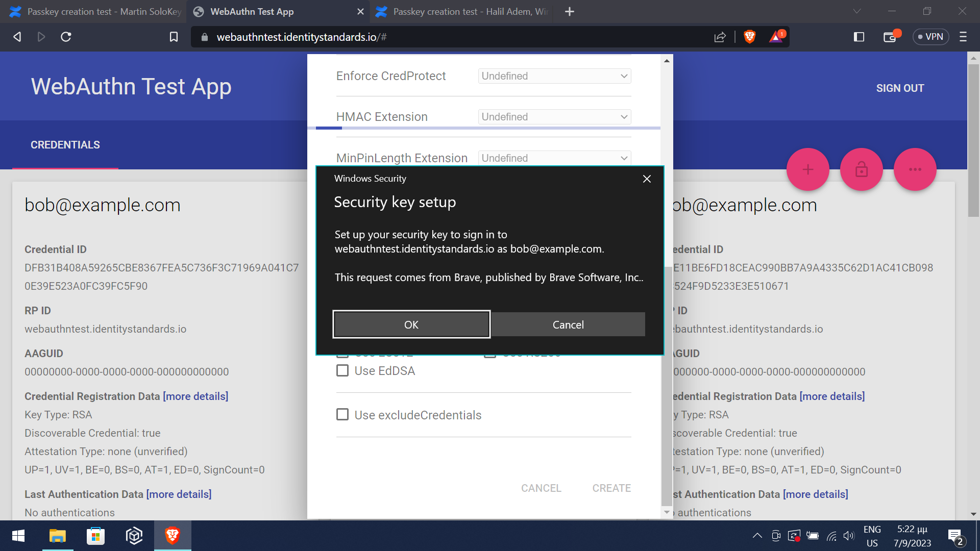Show hidden system tray icons chevron
980x551 pixels.
(757, 536)
